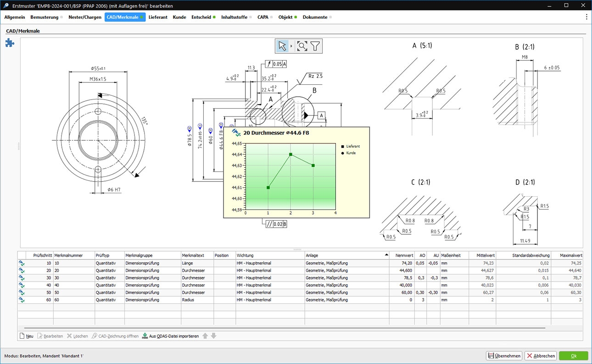592x364 pixels.
Task: Select the pointer selection tool
Action: 282,46
